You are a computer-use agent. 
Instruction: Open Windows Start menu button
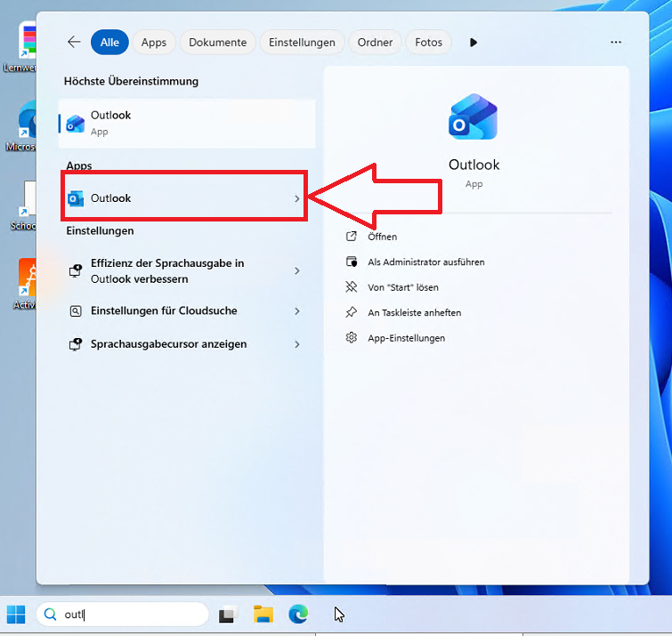(16, 614)
